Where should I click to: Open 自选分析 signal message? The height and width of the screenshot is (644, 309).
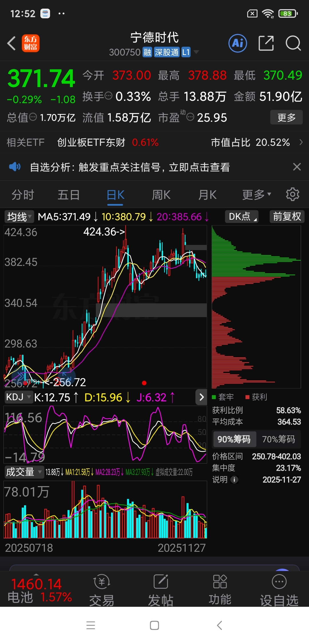click(130, 167)
